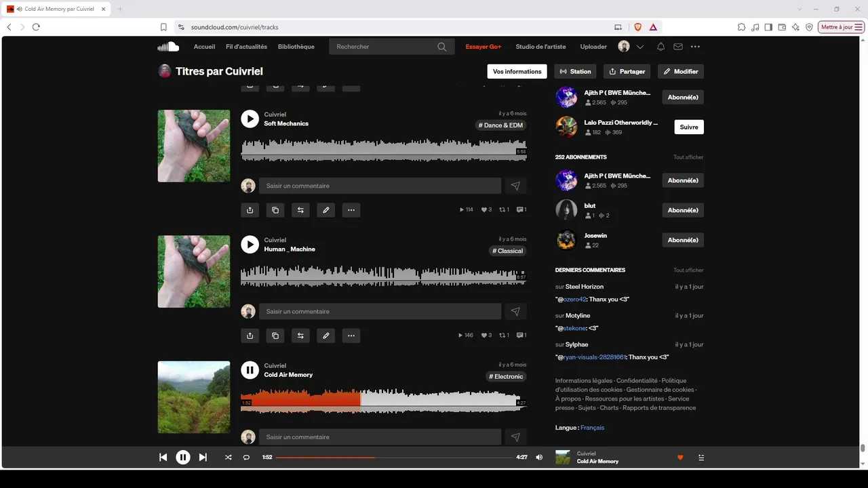Screen dimensions: 868x488
Task: Open the SoundCloud logo home link
Action: [168, 47]
